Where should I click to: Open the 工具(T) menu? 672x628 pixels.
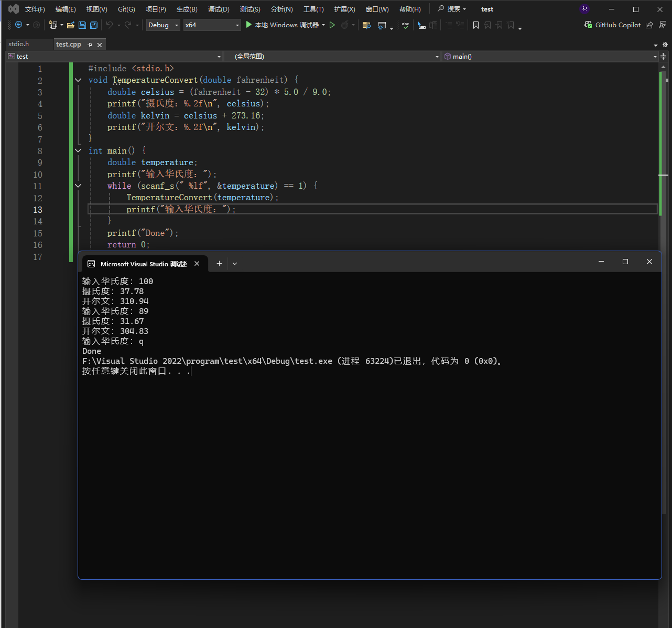click(313, 9)
